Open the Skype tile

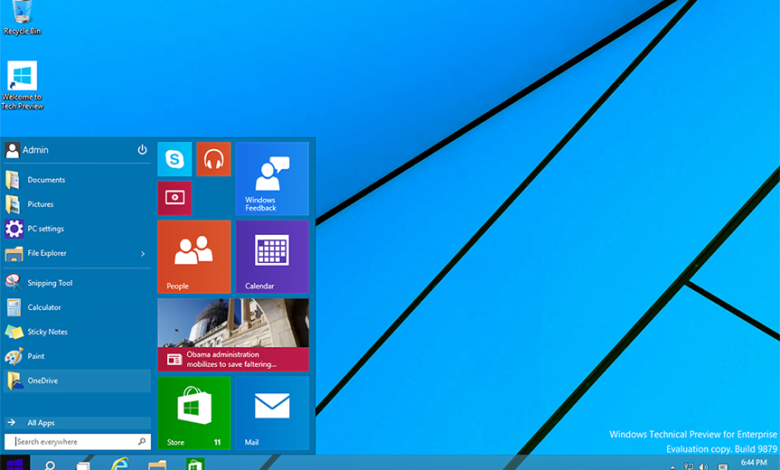174,159
